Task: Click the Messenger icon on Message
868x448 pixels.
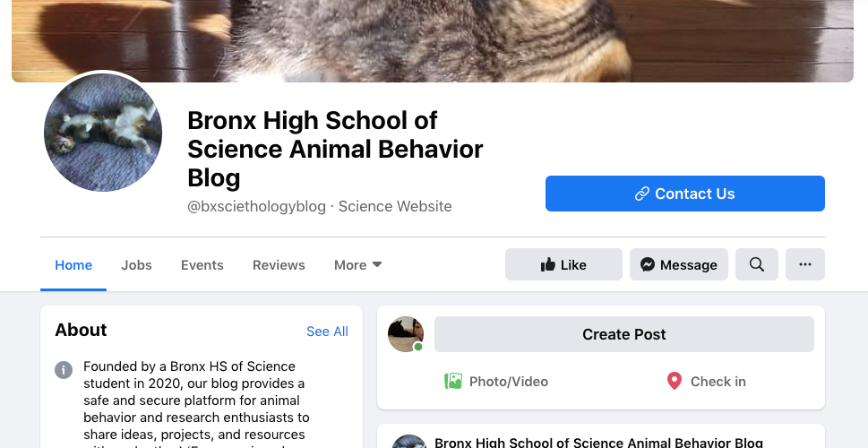Action: [648, 264]
